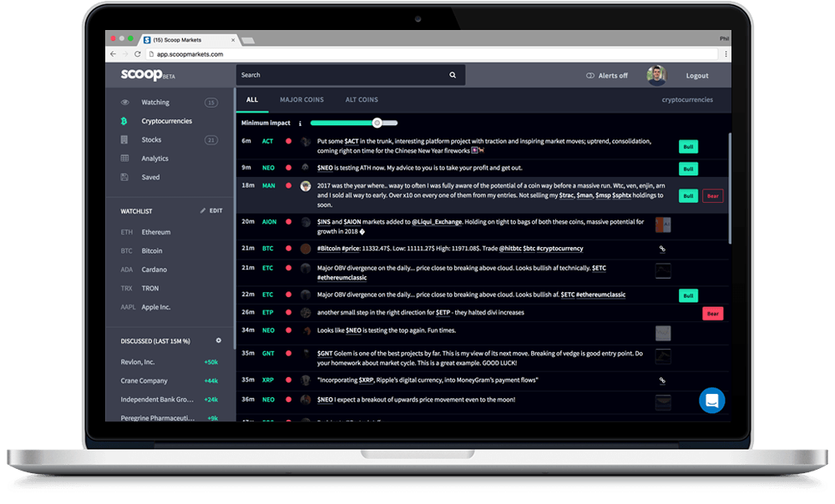This screenshot has width=835, height=504.
Task: Mark the MAN post as Bull
Action: point(688,196)
